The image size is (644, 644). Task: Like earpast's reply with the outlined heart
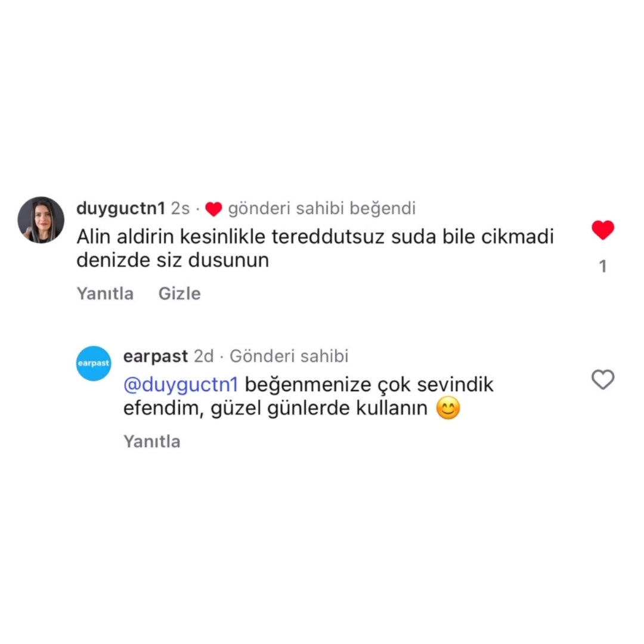[x=602, y=379]
